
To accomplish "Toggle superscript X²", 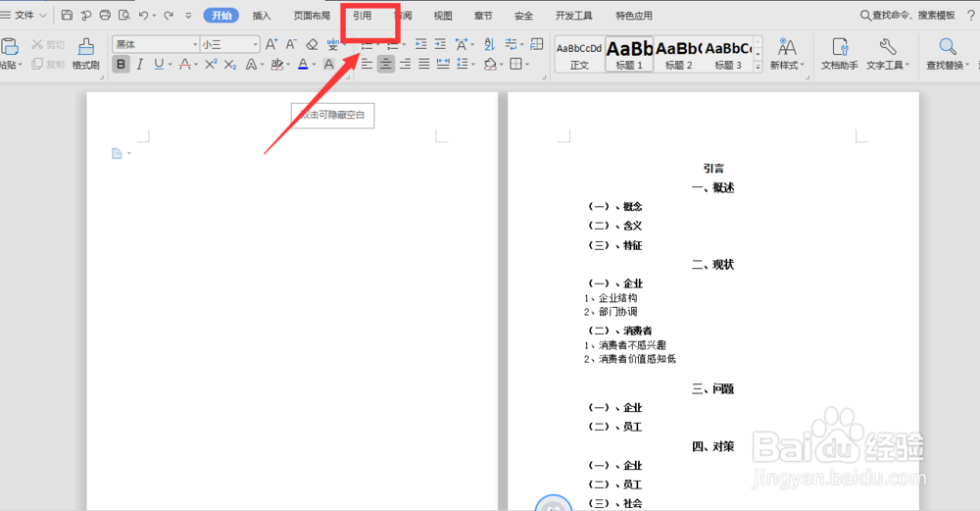I will [212, 64].
